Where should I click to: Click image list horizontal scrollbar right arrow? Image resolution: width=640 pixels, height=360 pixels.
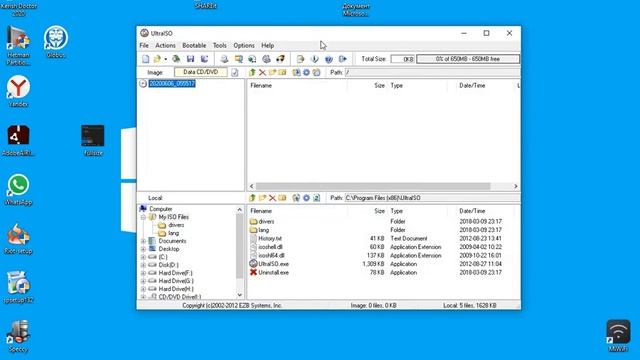[516, 186]
